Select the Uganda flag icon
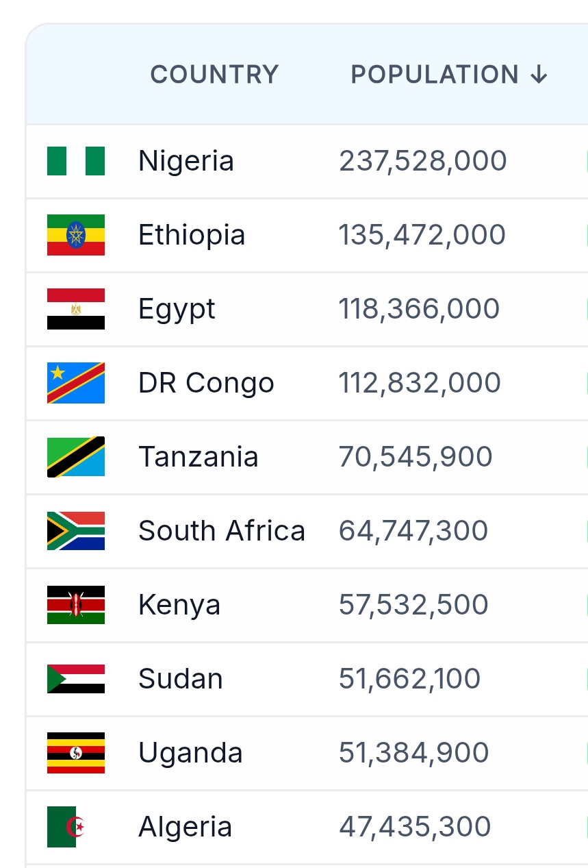 pyautogui.click(x=76, y=753)
